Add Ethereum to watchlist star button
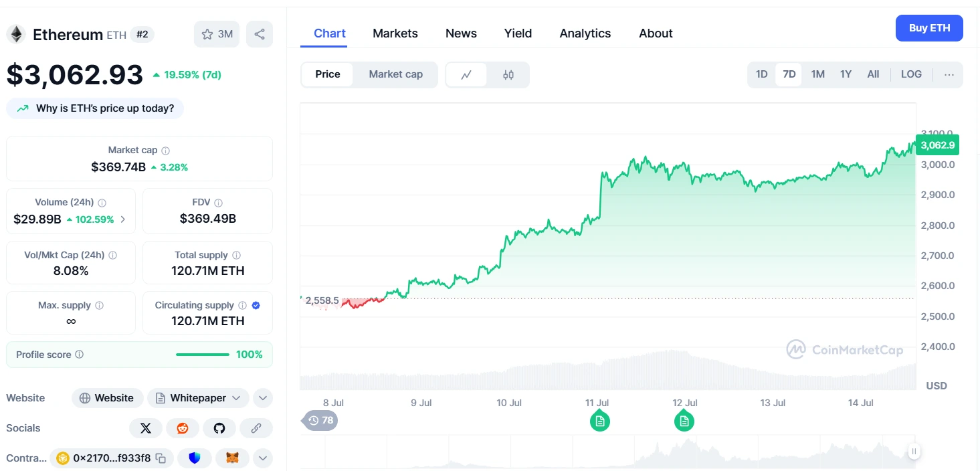 [x=217, y=34]
